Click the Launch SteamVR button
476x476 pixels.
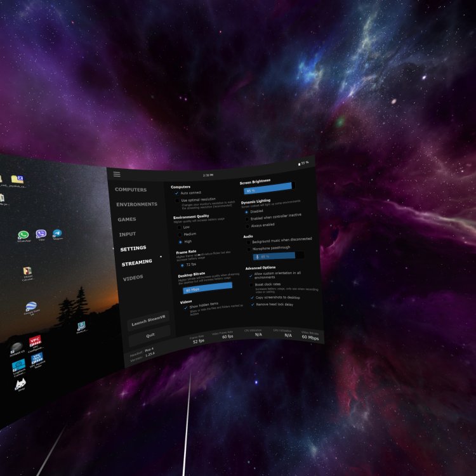click(x=149, y=321)
